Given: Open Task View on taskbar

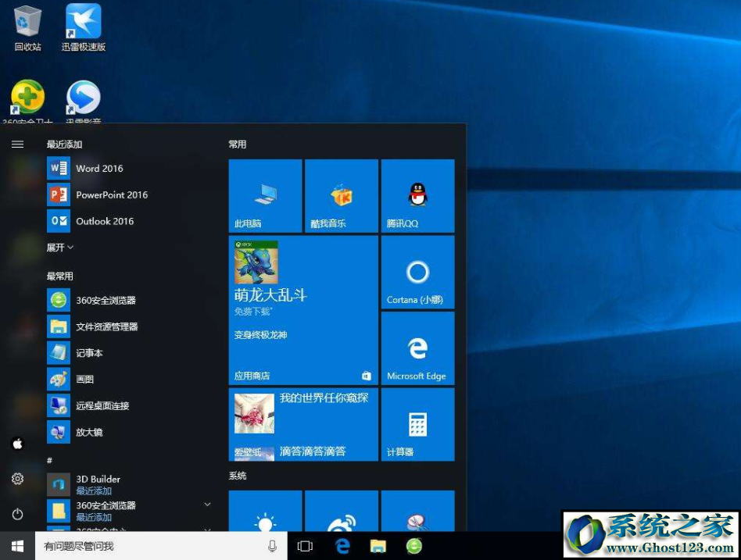Looking at the screenshot, I should click(x=306, y=546).
